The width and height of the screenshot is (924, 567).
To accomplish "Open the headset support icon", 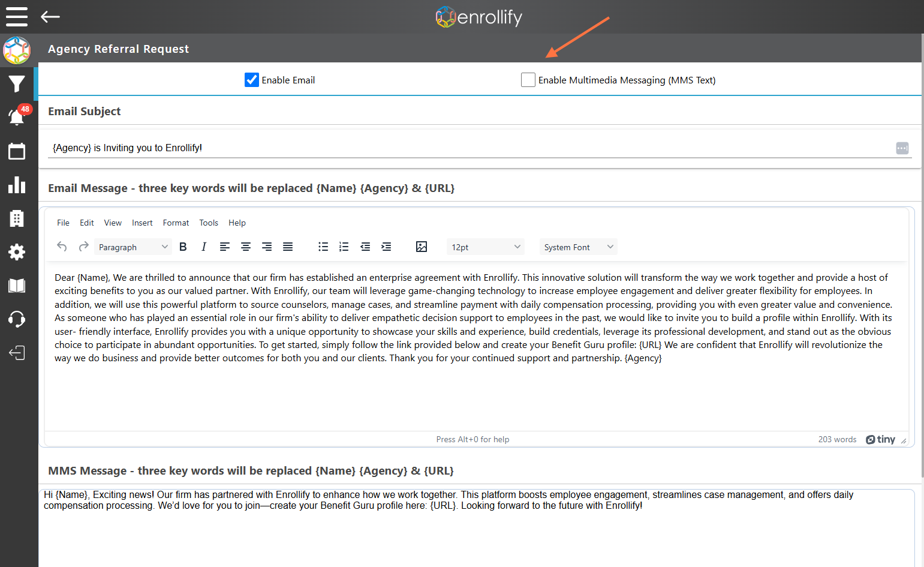I will pyautogui.click(x=17, y=319).
